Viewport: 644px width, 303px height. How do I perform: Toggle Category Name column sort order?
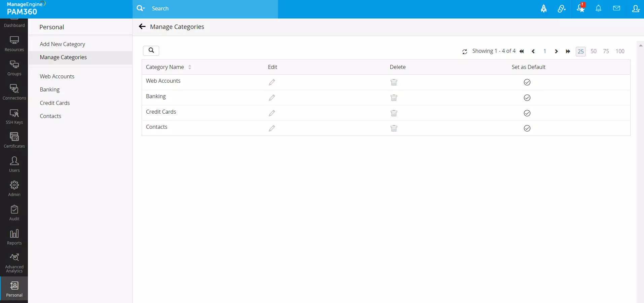click(x=190, y=67)
